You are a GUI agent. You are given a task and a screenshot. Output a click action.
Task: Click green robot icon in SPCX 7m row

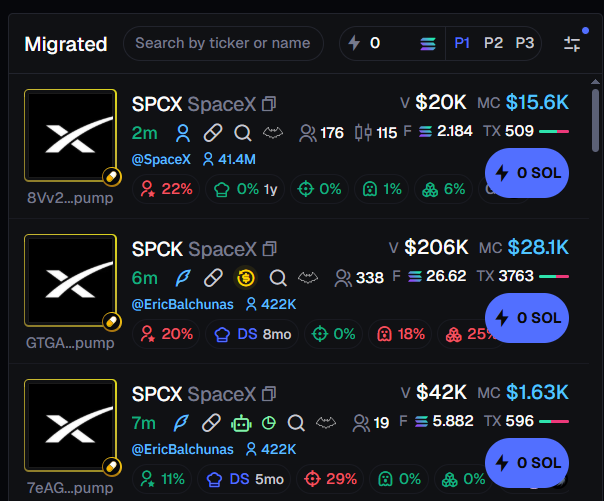[x=241, y=424]
